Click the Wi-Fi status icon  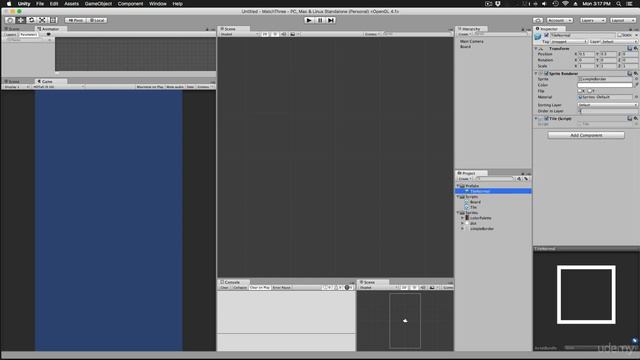tap(565, 4)
